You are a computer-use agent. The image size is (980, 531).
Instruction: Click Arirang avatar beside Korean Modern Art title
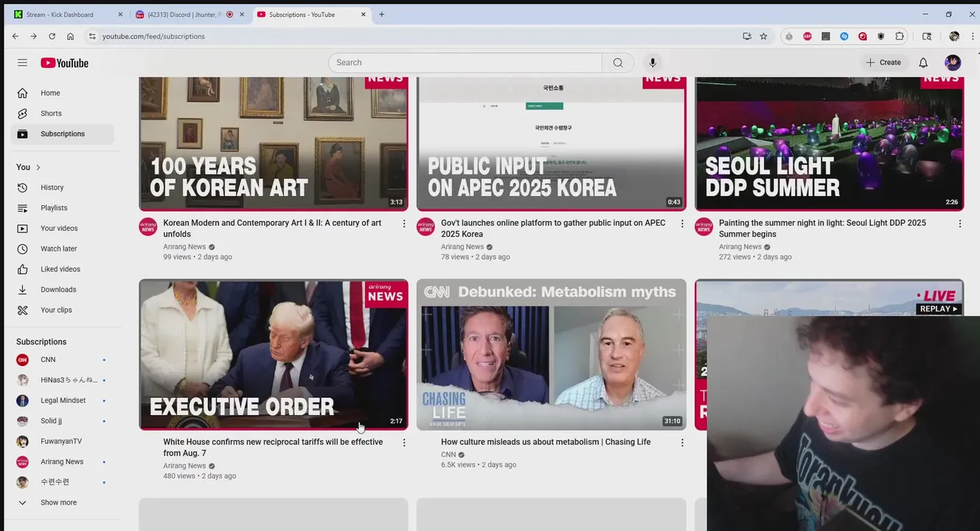[148, 226]
